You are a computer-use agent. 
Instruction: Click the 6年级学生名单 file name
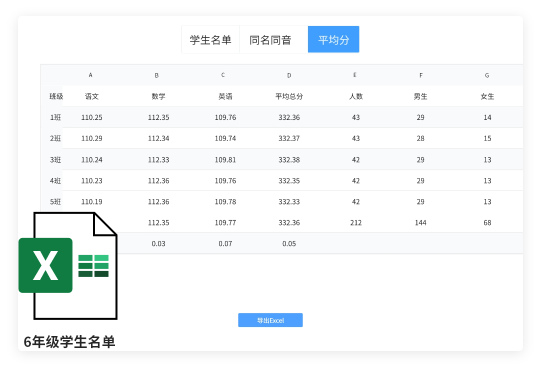pyautogui.click(x=69, y=342)
